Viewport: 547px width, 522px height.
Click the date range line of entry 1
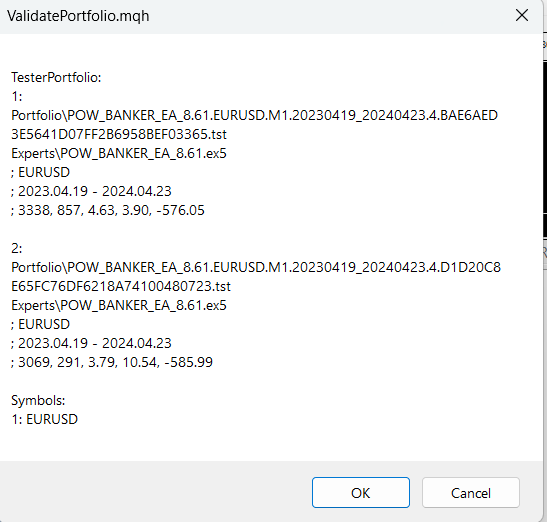(91, 191)
